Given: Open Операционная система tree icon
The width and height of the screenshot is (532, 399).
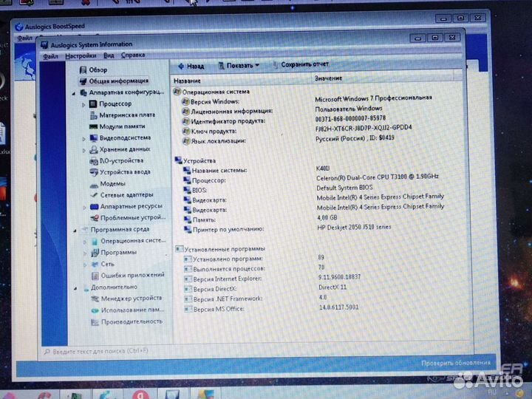Looking at the screenshot, I should [95, 241].
